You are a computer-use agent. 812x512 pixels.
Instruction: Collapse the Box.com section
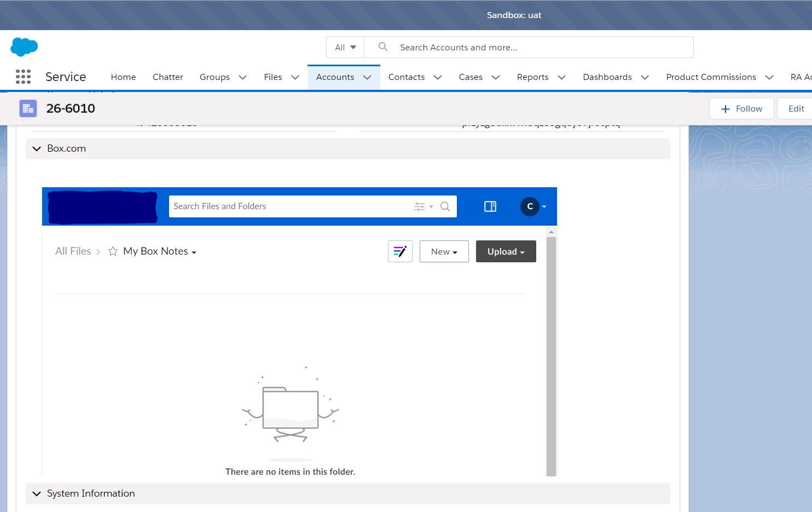tap(37, 148)
